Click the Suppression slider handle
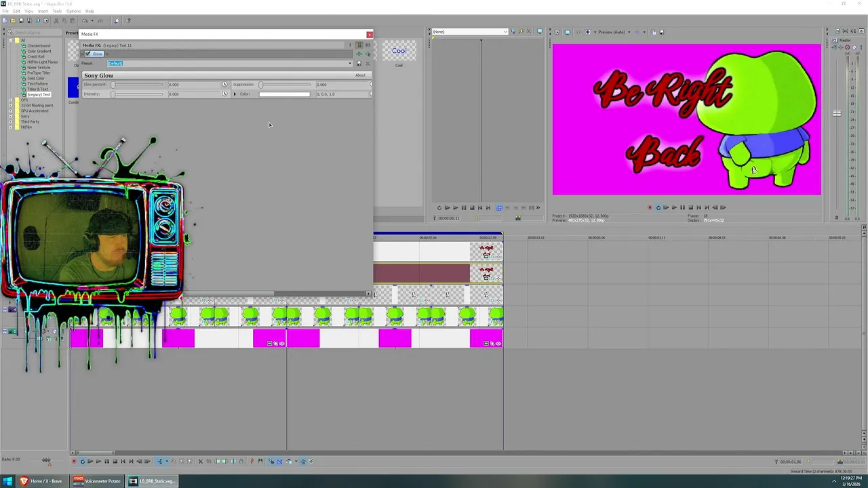The image size is (868, 488). pyautogui.click(x=261, y=84)
